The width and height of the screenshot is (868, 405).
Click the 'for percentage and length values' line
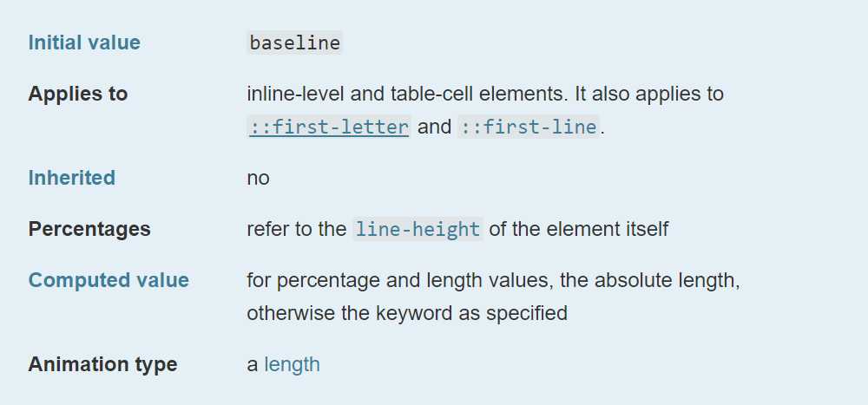click(399, 280)
